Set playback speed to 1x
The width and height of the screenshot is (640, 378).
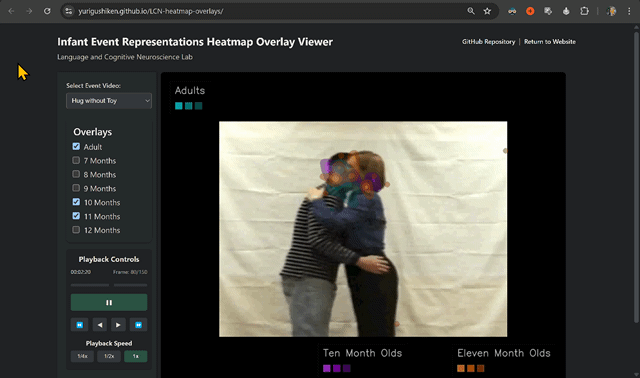136,356
